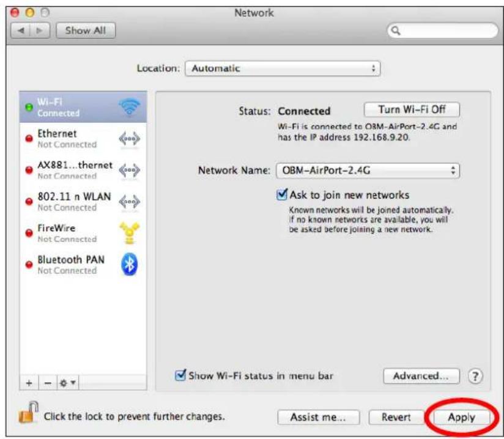Select 802.11 n WLAN service
504x439 pixels.
pos(83,202)
